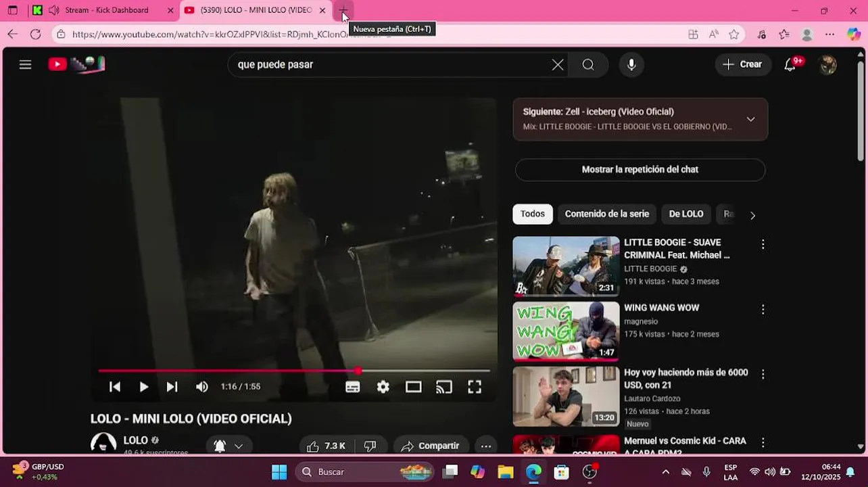Click the magnifier search button
This screenshot has height=487, width=868.
pos(588,64)
